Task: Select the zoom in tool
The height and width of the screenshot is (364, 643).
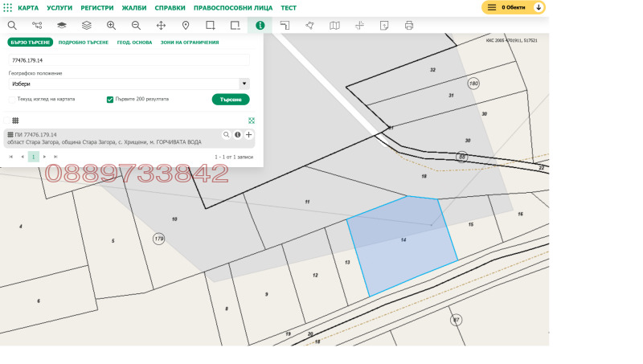Action: [111, 26]
